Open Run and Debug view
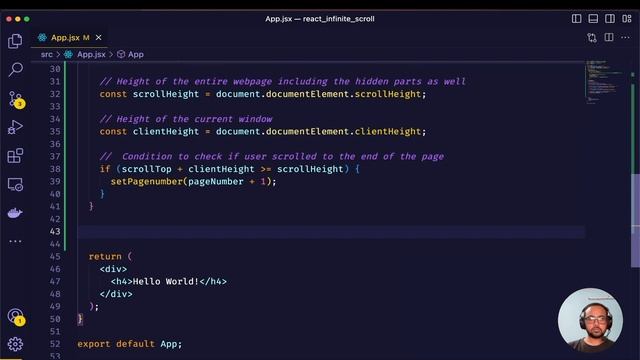 (x=15, y=127)
